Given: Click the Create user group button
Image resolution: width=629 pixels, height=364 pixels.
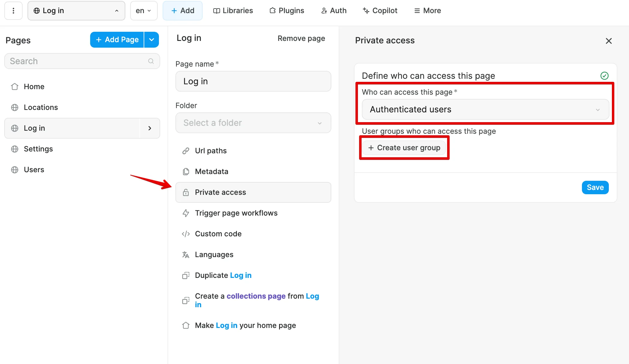Looking at the screenshot, I should click(404, 148).
